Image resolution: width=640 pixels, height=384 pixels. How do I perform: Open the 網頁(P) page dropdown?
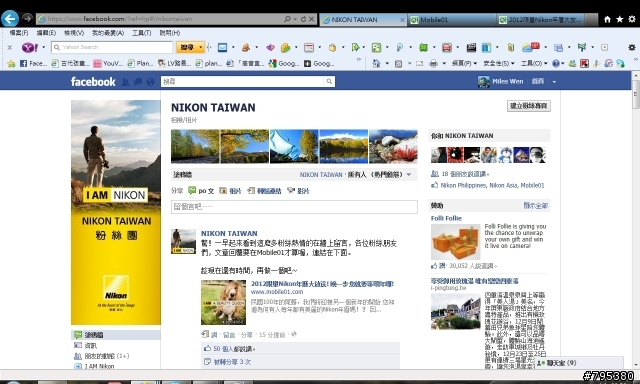click(x=464, y=63)
